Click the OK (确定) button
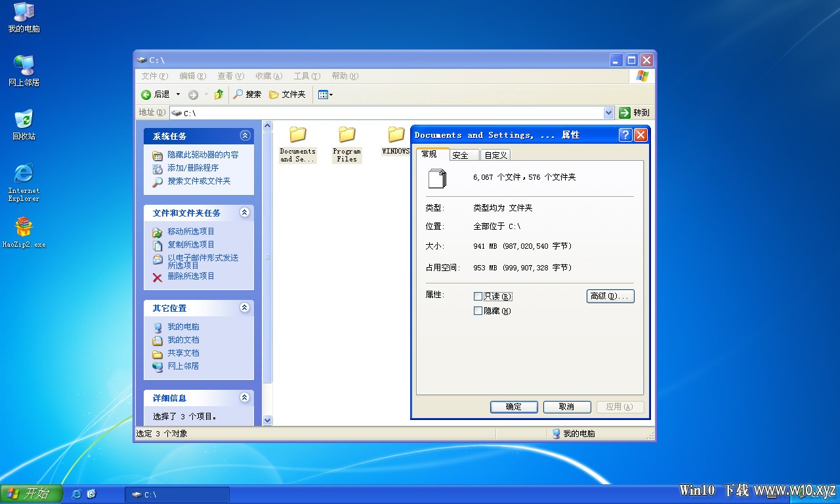 click(514, 407)
